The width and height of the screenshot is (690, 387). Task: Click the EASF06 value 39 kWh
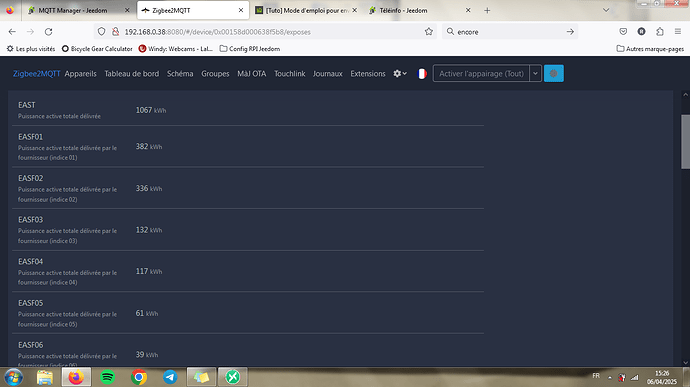click(x=147, y=354)
